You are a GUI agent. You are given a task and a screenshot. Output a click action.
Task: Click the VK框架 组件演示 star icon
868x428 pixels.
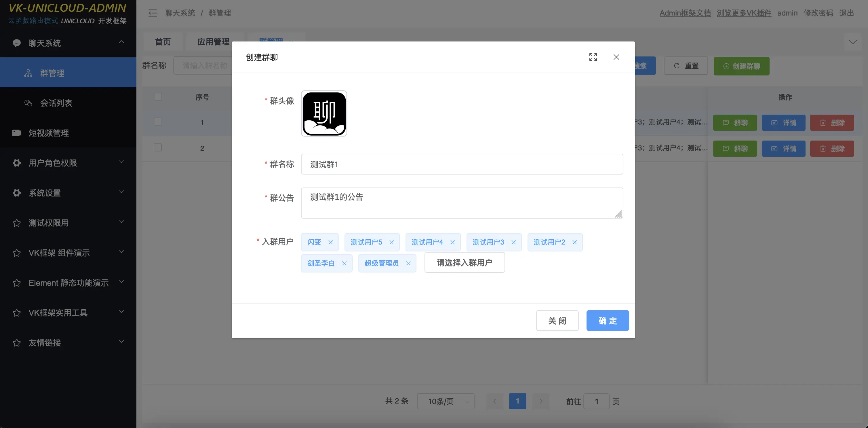16,253
